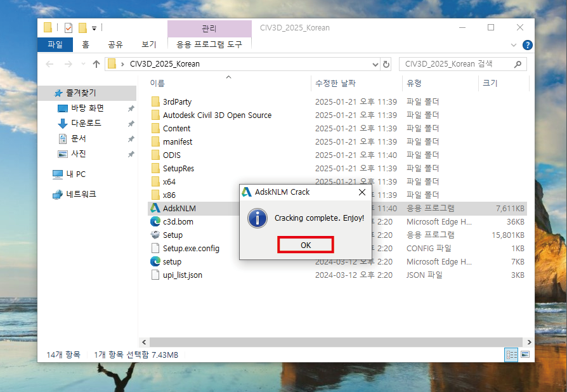Click the refresh button beside the address bar
The width and height of the screenshot is (567, 392).
click(x=386, y=64)
